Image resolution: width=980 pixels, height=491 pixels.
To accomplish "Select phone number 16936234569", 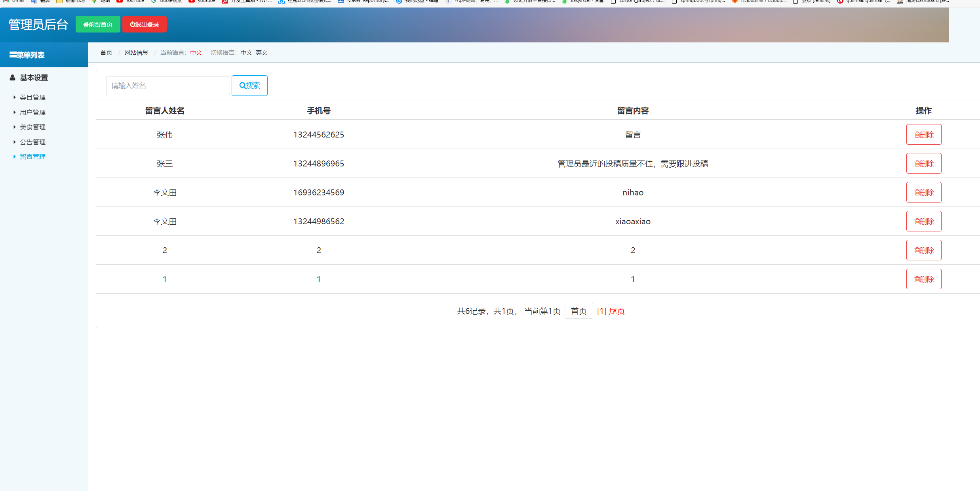I will (x=319, y=193).
